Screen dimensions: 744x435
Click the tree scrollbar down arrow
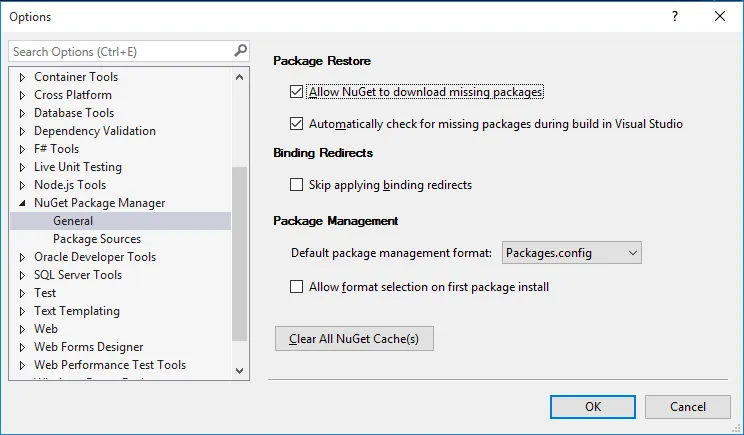(239, 371)
